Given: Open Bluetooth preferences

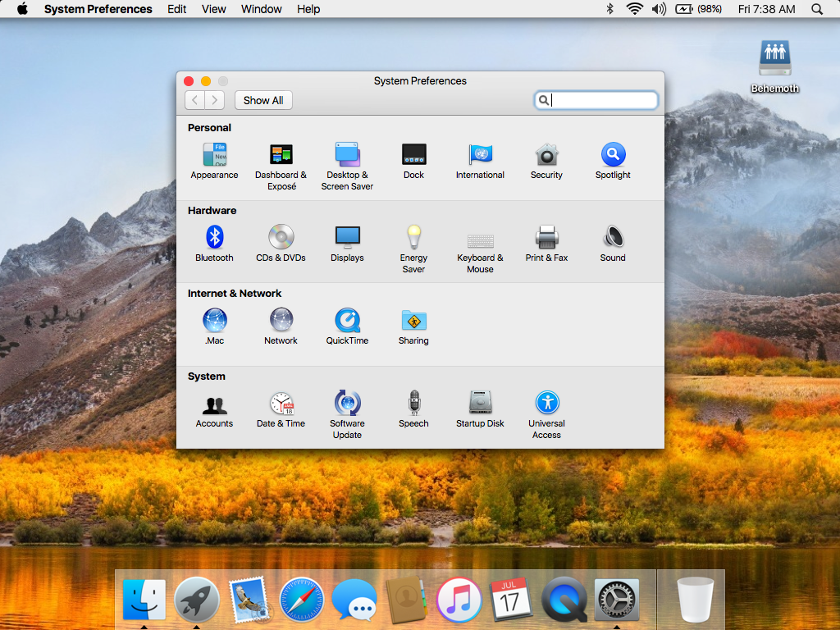Looking at the screenshot, I should [214, 238].
